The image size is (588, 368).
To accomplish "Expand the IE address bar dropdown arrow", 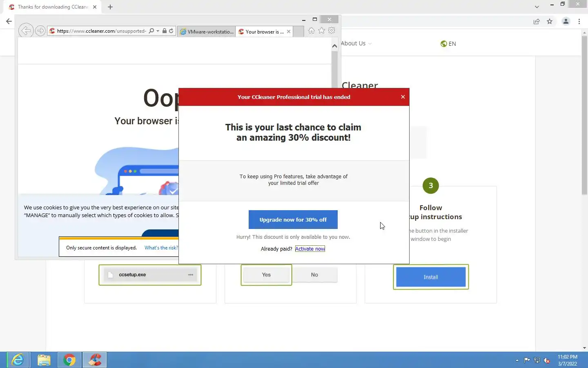I will [x=158, y=31].
